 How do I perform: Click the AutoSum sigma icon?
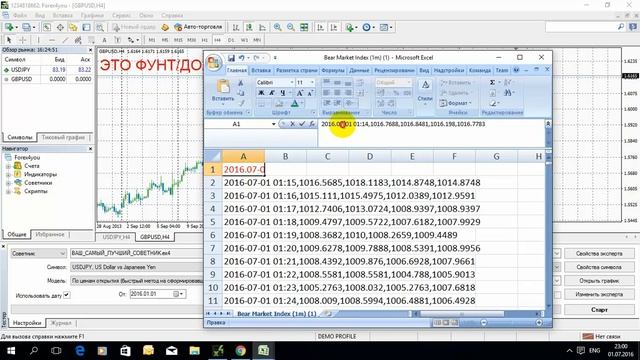(x=492, y=82)
